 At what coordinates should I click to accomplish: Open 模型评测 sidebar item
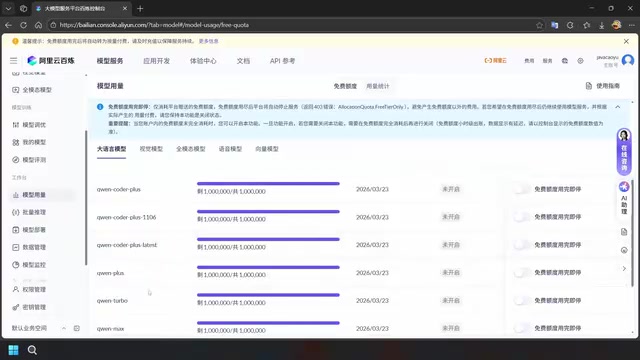(29, 160)
